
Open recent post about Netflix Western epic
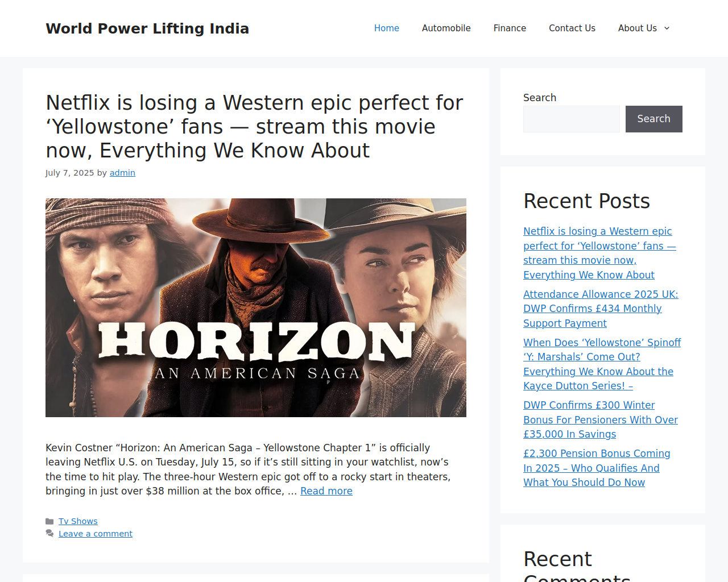tap(599, 253)
